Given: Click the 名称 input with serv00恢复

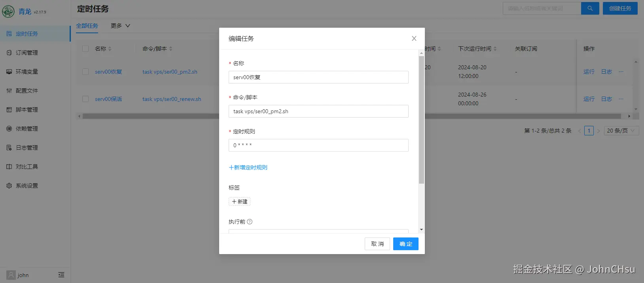Looking at the screenshot, I should tap(318, 77).
